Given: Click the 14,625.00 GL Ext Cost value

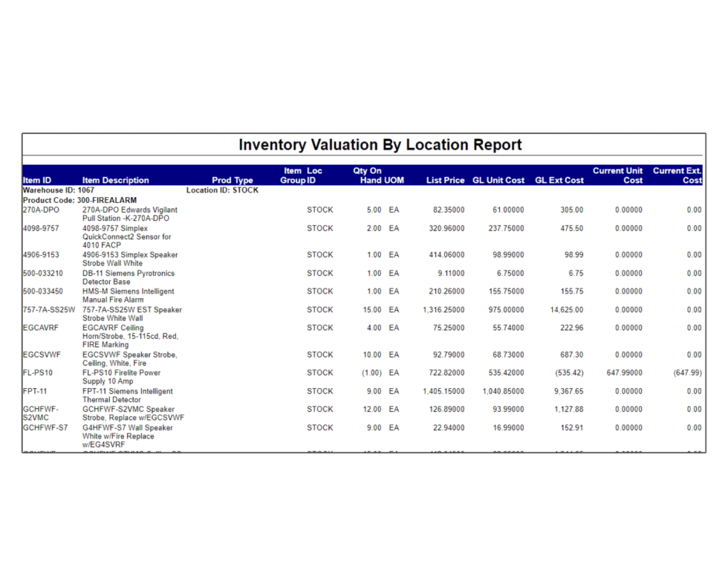Looking at the screenshot, I should [566, 310].
